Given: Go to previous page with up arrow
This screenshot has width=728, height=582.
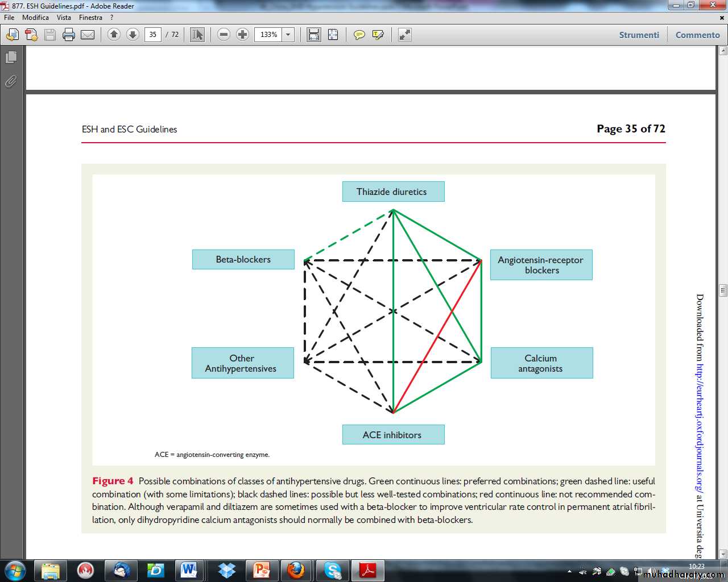Looking at the screenshot, I should 114,35.
